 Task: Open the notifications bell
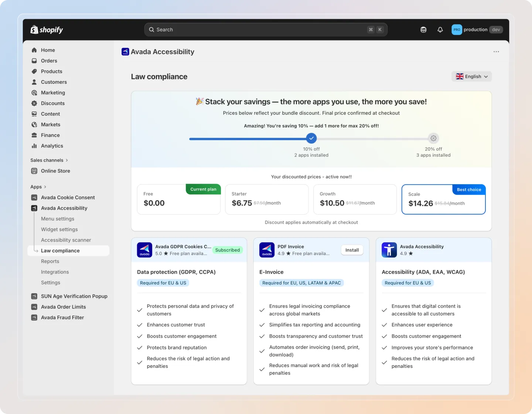point(440,30)
